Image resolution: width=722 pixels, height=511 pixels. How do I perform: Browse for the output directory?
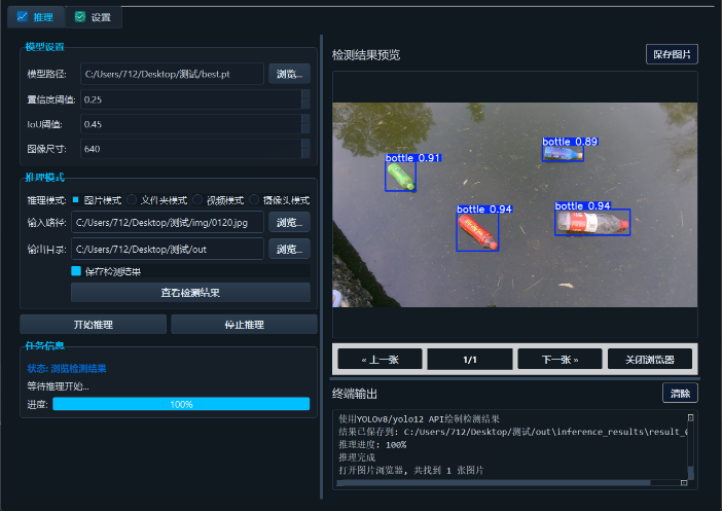(x=289, y=249)
